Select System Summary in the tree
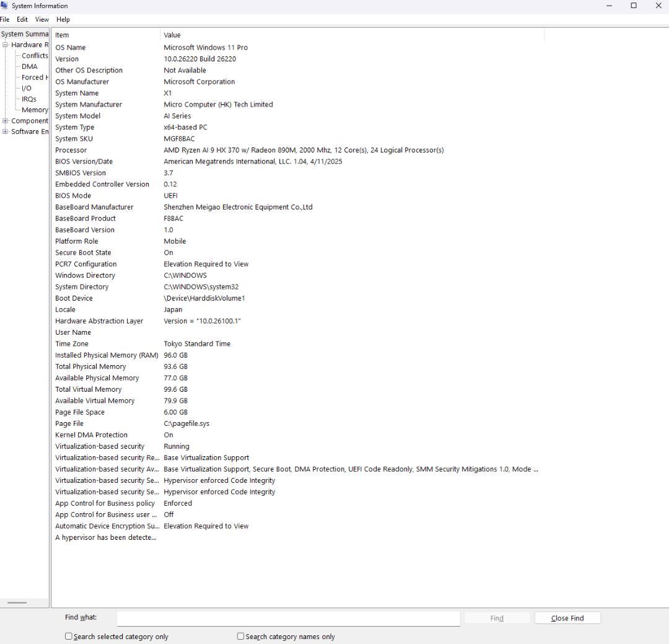The width and height of the screenshot is (669, 644). pos(25,34)
